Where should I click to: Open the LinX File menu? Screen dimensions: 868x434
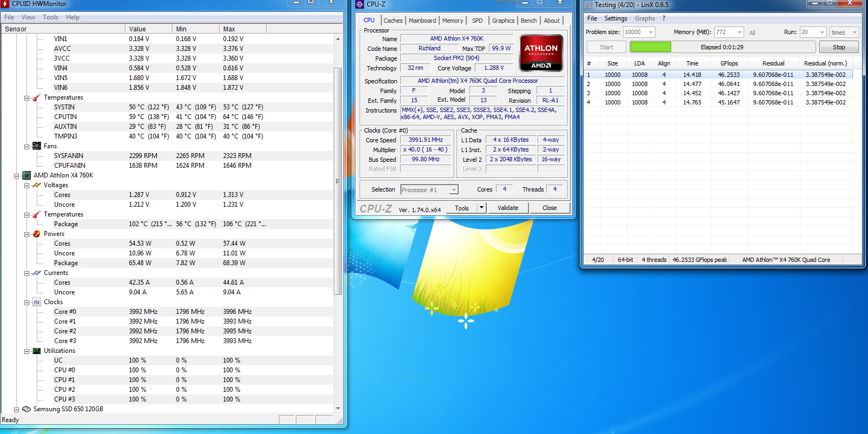(x=592, y=18)
